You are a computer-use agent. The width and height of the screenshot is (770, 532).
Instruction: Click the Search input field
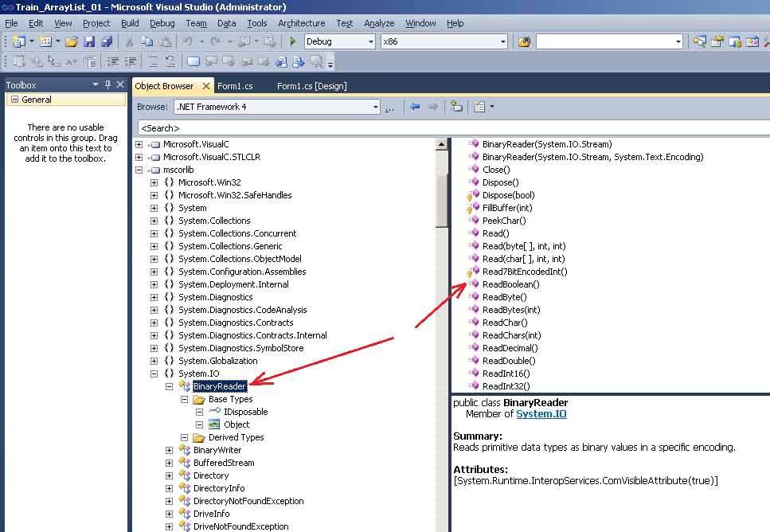click(x=453, y=128)
